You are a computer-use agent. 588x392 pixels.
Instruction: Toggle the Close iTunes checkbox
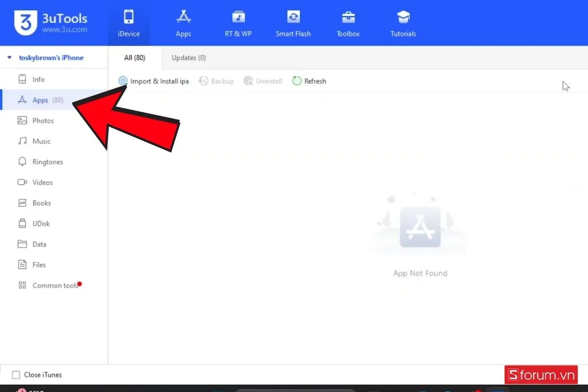pyautogui.click(x=16, y=375)
